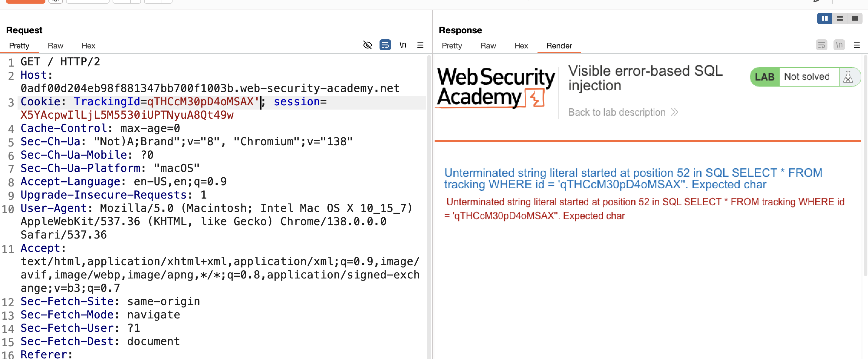Toggle word wrap icon in Request panel
Screen dimensions: 868x359
[385, 45]
